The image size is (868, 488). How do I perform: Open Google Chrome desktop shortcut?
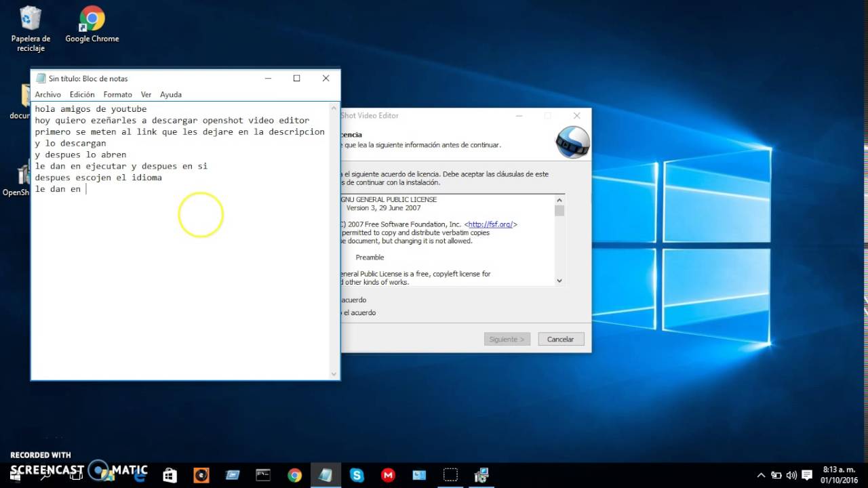coord(92,24)
